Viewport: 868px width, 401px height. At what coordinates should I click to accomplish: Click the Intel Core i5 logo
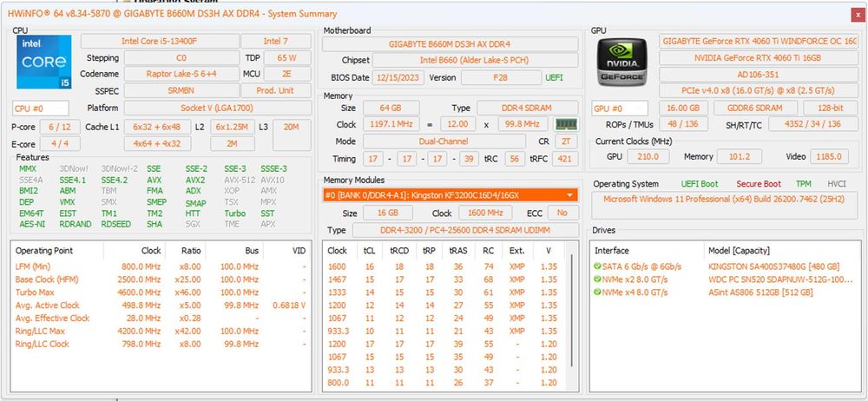pos(43,62)
